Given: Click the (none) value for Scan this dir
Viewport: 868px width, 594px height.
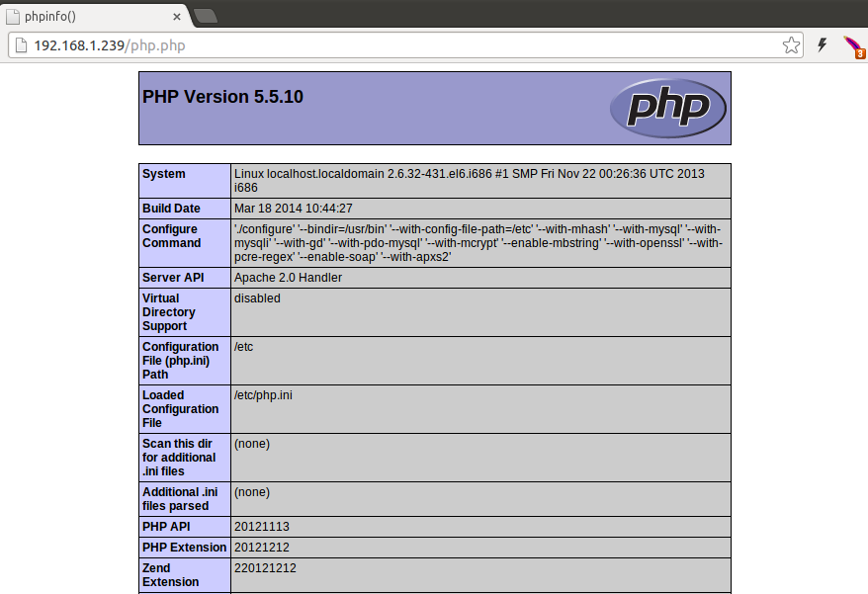Looking at the screenshot, I should [x=252, y=444].
